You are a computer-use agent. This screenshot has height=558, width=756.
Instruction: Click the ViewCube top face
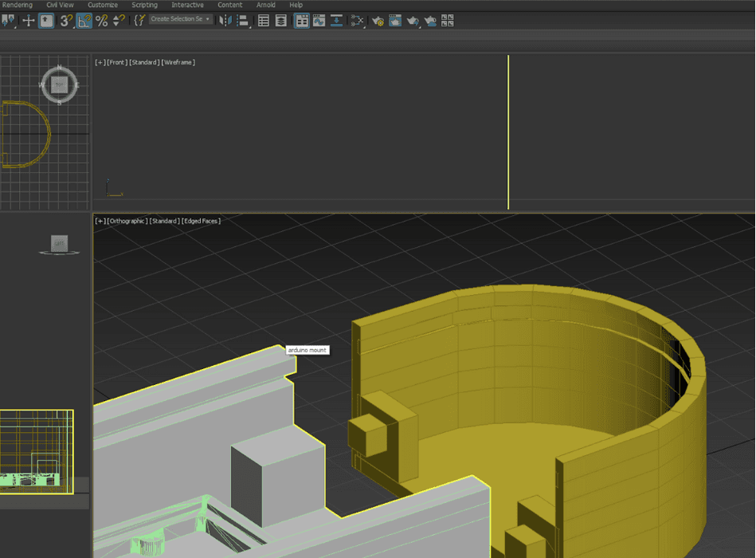pos(59,83)
